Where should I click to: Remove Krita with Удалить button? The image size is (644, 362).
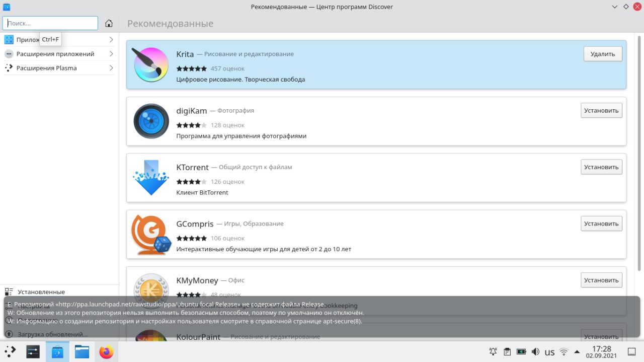[603, 54]
